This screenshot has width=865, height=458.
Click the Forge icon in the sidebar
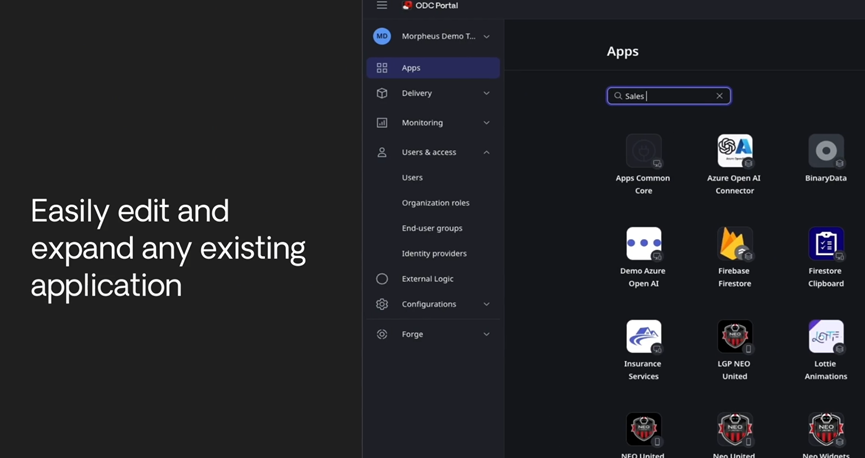coord(382,334)
